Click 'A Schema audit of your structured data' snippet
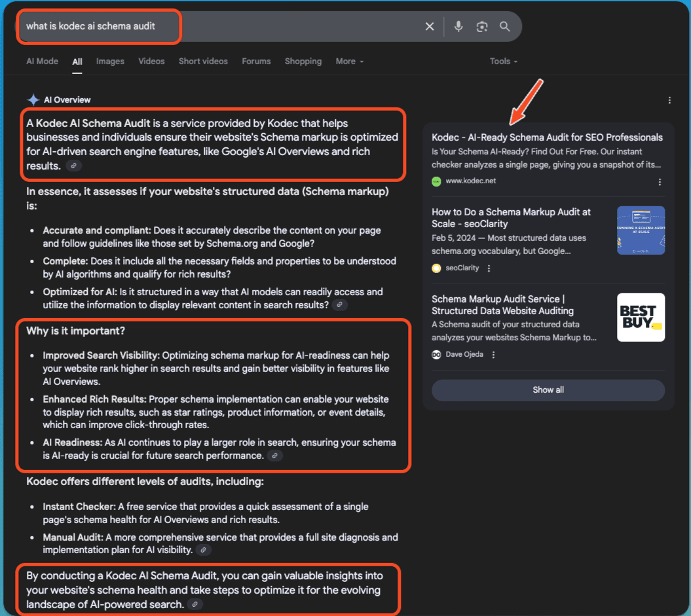The width and height of the screenshot is (691, 616). pyautogui.click(x=514, y=331)
